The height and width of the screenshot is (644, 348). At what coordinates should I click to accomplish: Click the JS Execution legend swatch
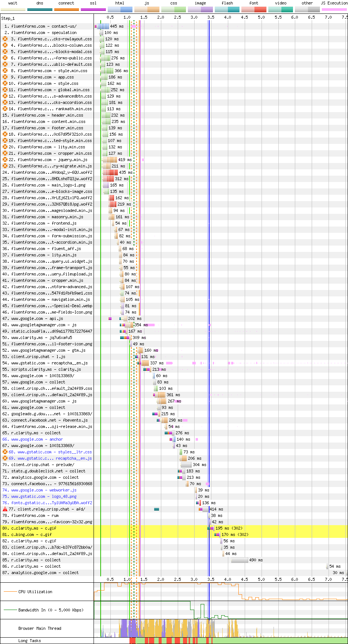[x=334, y=9]
